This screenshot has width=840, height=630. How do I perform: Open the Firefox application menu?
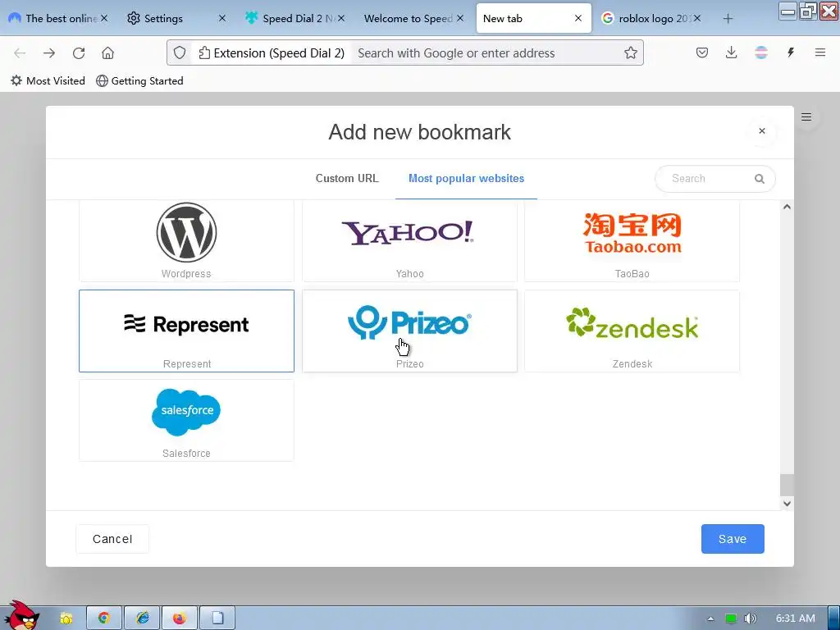tap(819, 52)
